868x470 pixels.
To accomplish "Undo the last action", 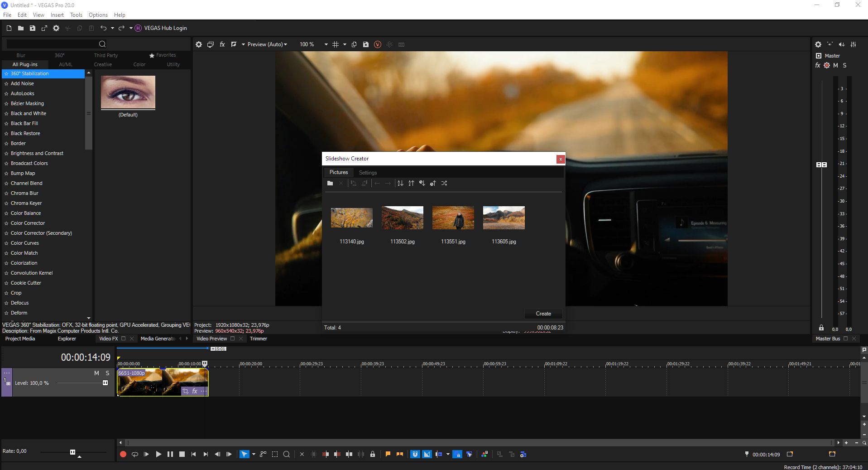I will click(x=103, y=28).
